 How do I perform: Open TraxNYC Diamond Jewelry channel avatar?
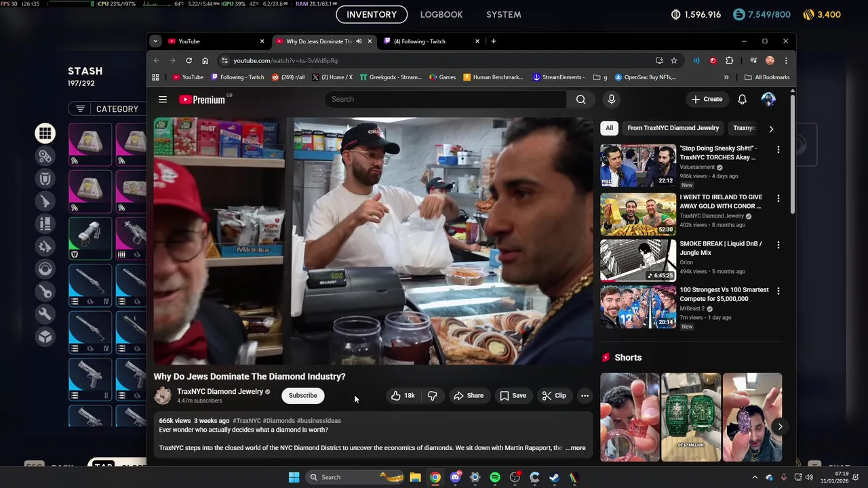(163, 395)
